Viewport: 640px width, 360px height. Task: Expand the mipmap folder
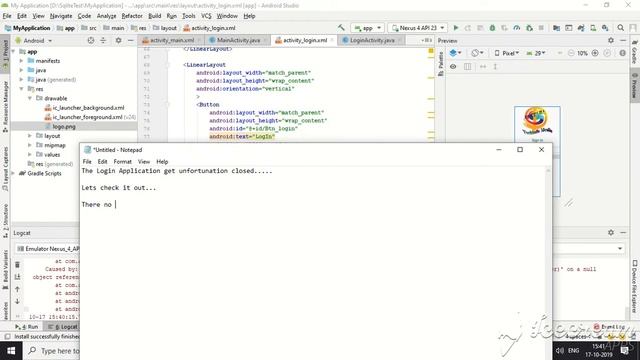click(30, 145)
